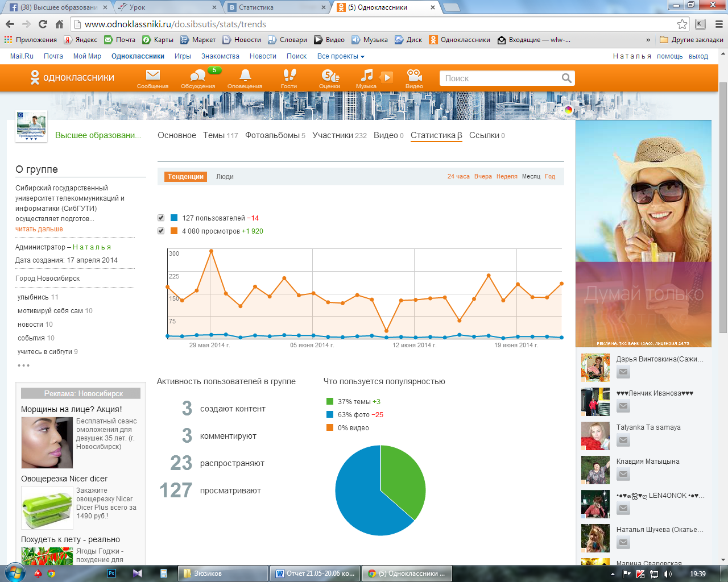
Task: Open the Участники 232 tab
Action: click(340, 135)
